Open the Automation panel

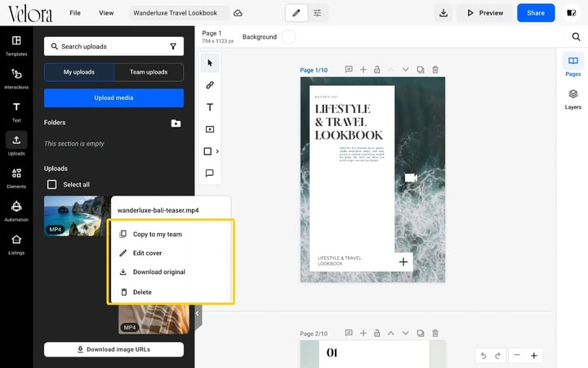click(16, 211)
